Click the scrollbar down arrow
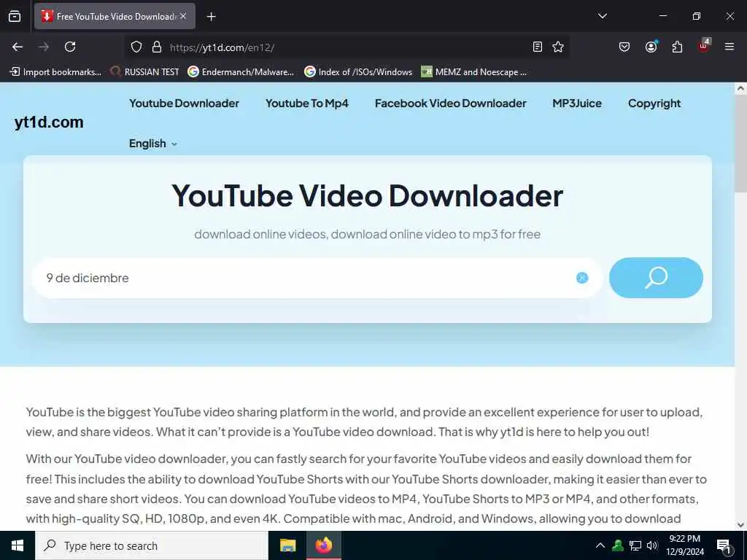The image size is (747, 560). click(x=740, y=525)
